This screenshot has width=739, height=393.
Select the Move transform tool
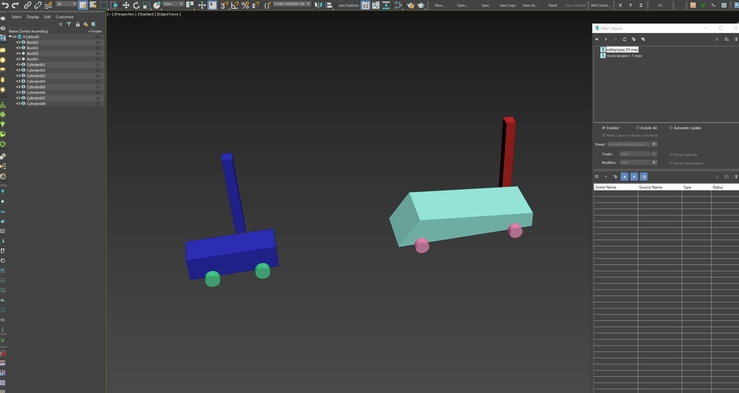pos(126,5)
